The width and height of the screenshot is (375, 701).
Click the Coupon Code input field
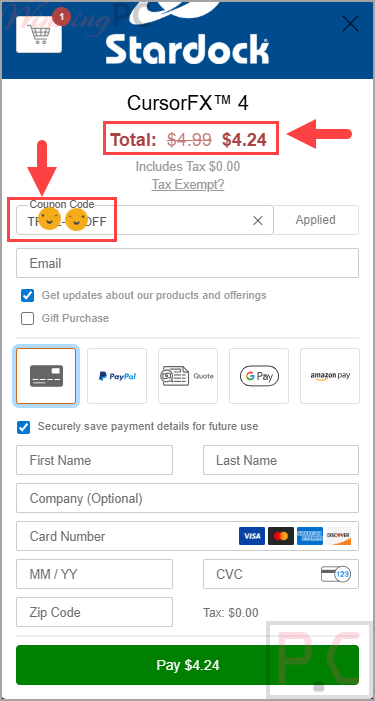pyautogui.click(x=145, y=220)
